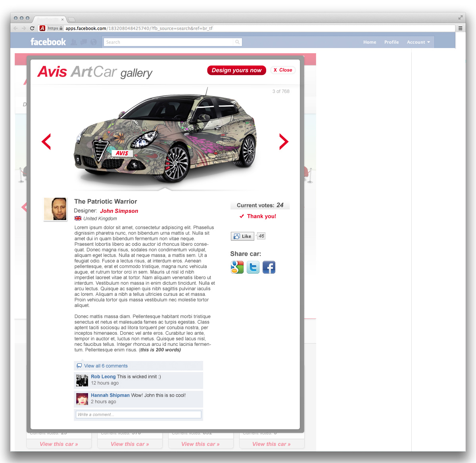Open a new browser tab
Viewport: 476px width, 463px height.
pos(71,19)
